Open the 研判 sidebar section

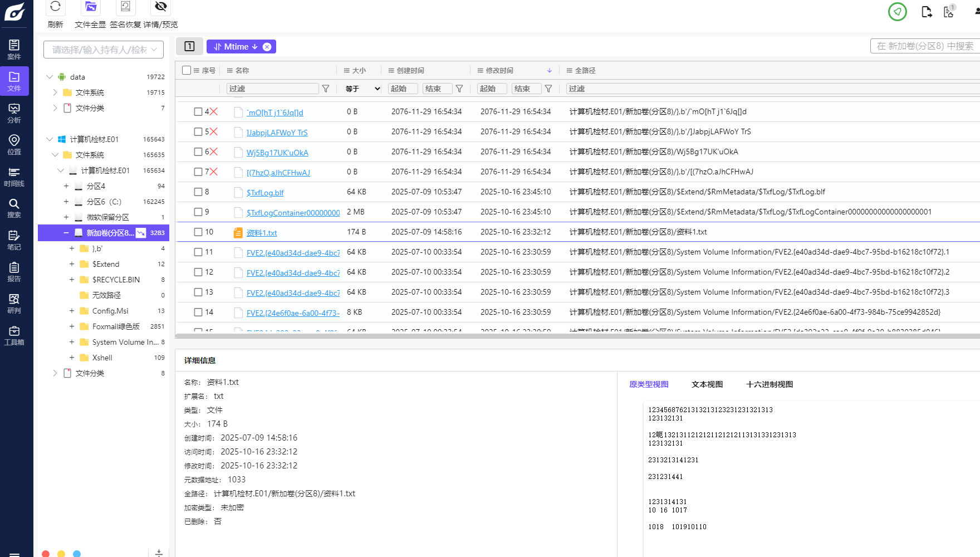(x=14, y=304)
